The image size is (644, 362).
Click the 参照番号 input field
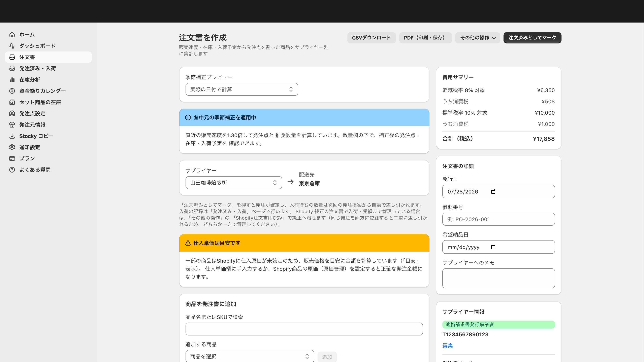(498, 219)
